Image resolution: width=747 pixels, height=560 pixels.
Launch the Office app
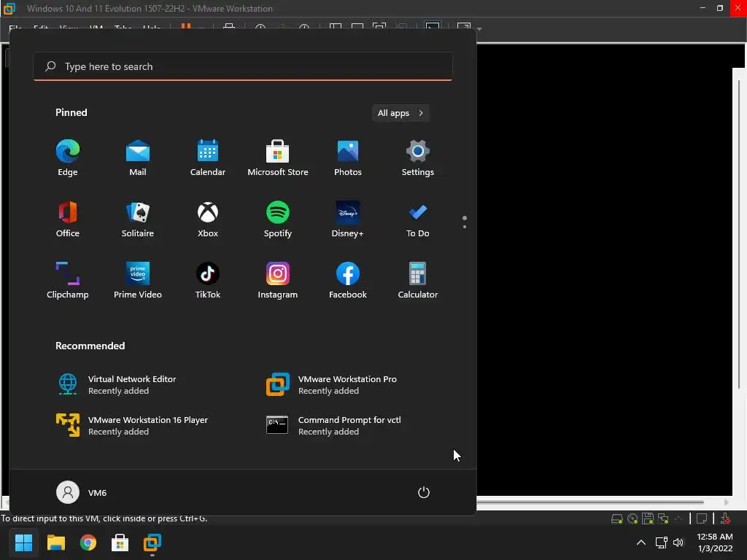[x=68, y=219]
